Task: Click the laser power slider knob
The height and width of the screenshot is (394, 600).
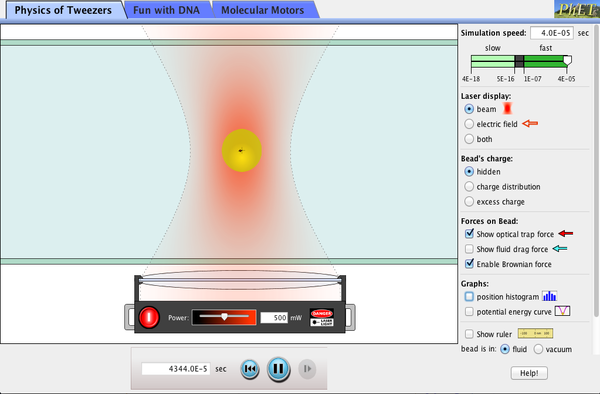Action: pos(224,316)
